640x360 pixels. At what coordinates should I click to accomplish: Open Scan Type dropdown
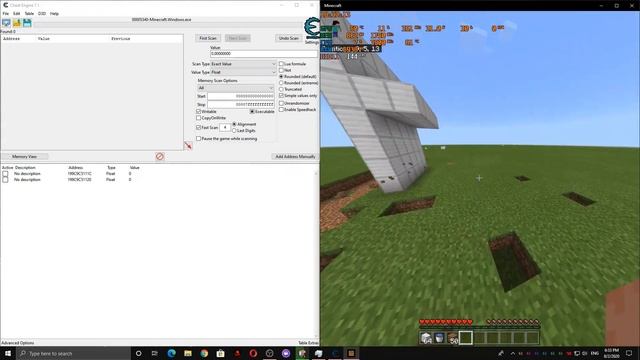click(x=243, y=64)
